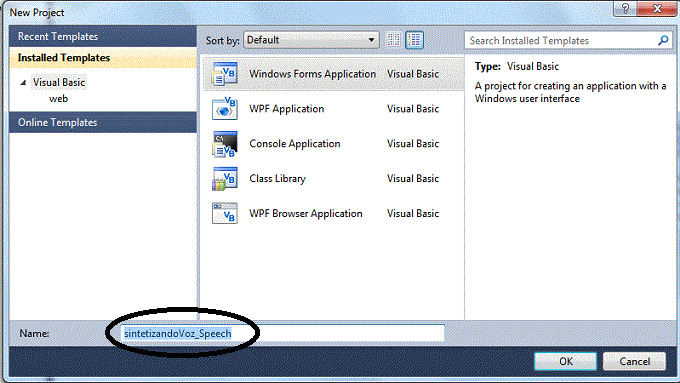Image resolution: width=680 pixels, height=383 pixels.
Task: Open the dialog help question mark
Action: [625, 8]
